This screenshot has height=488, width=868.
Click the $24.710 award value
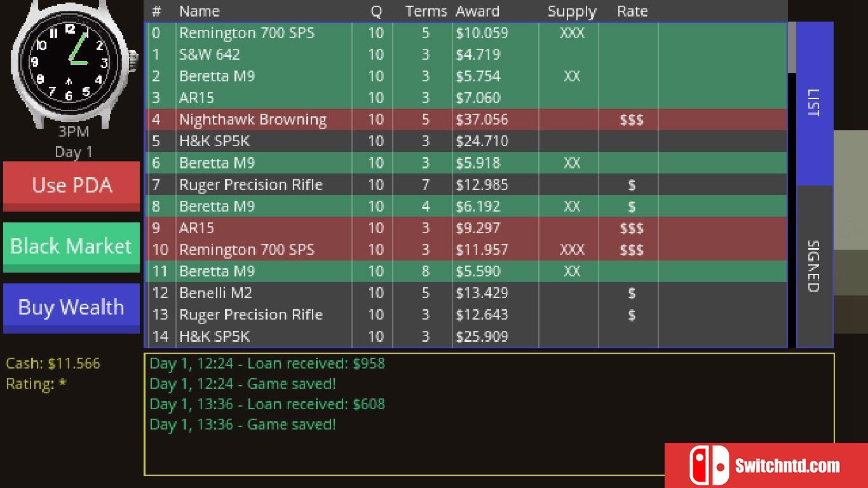[482, 141]
